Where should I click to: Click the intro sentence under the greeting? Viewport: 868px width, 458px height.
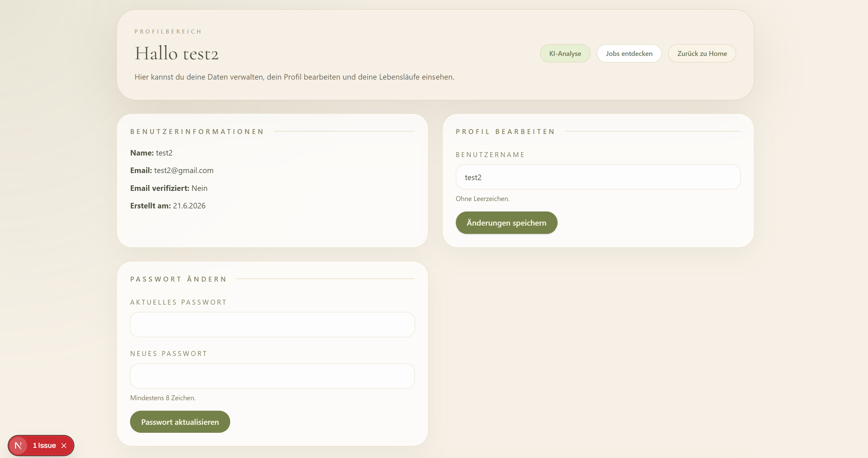(294, 77)
